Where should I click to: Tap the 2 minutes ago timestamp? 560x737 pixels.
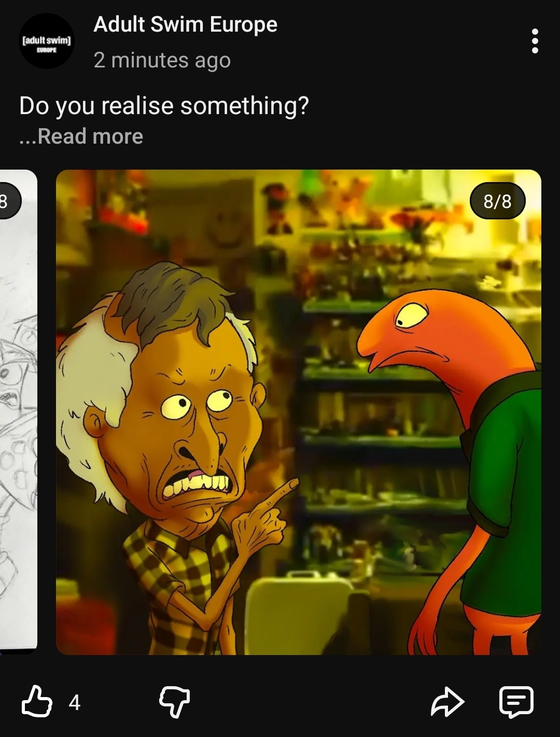tap(162, 60)
